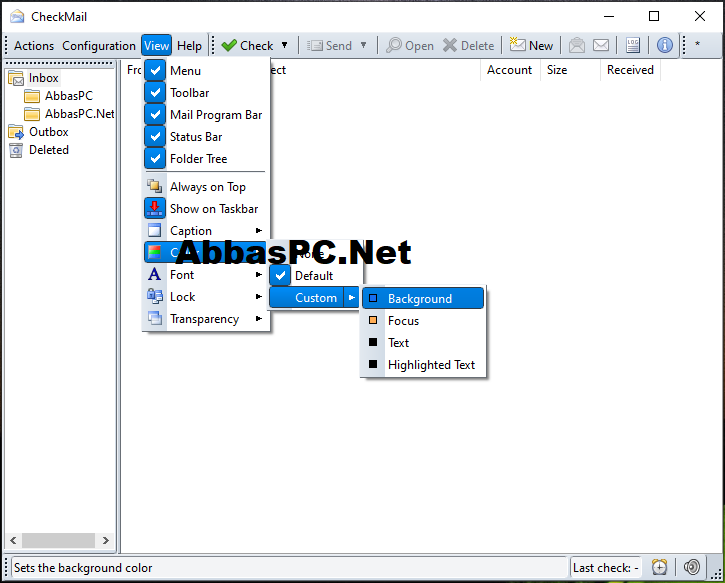Minimize the CheckMail window

pos(609,16)
